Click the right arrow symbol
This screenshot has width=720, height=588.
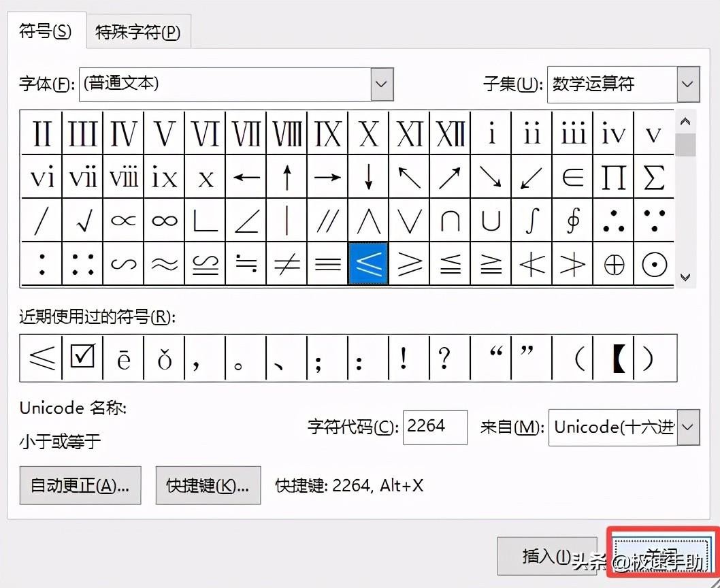point(327,177)
